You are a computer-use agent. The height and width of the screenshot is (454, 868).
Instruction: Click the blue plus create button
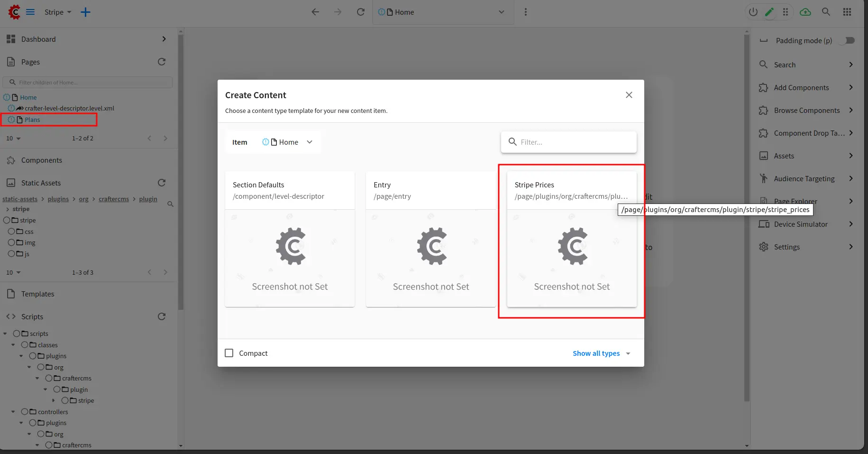point(85,12)
